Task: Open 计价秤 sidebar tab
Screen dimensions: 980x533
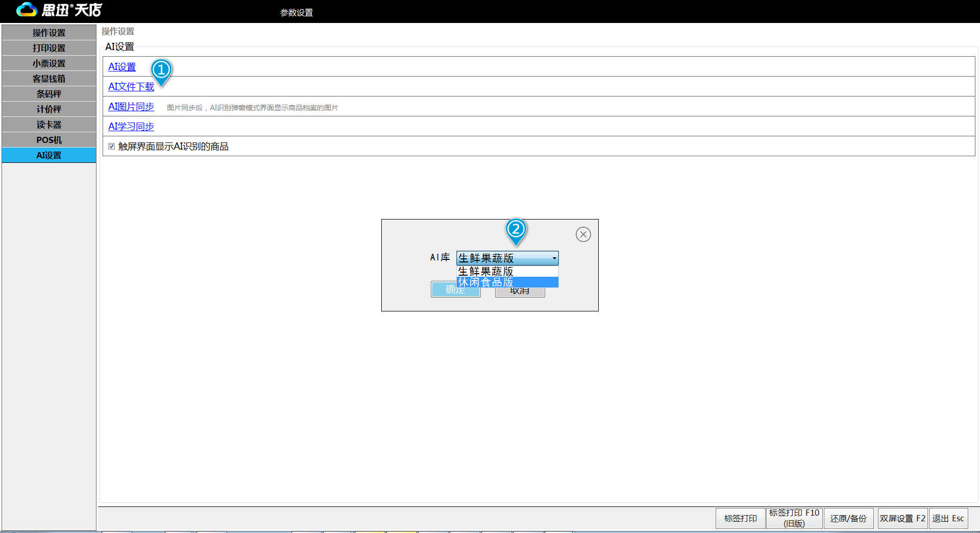Action: pos(49,109)
